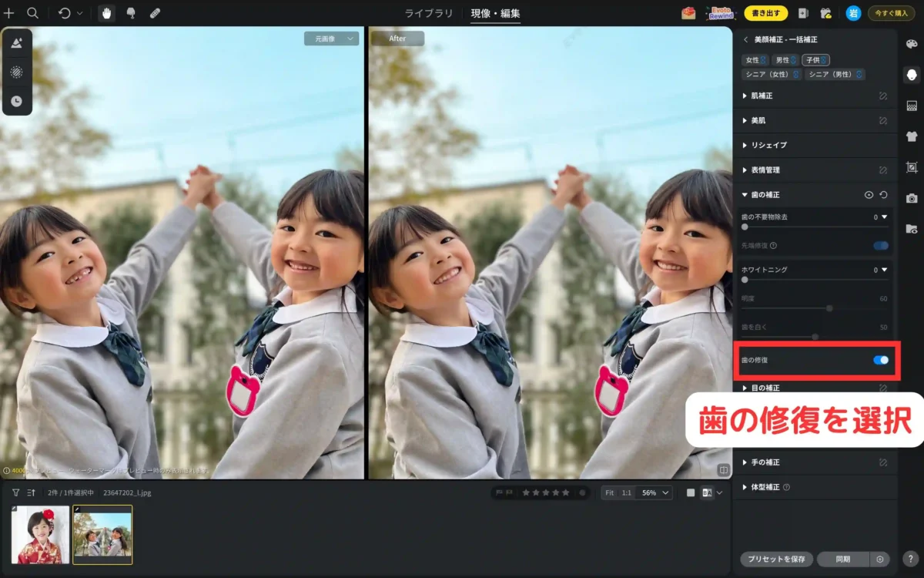Screen dimensions: 924x578
Task: Open the background adjustment panel icon
Action: coord(912,106)
